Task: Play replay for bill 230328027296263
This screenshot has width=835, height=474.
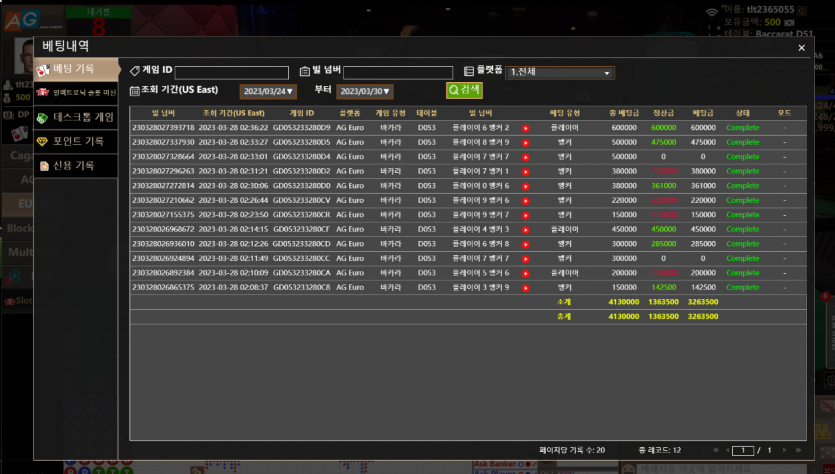Action: coord(526,171)
